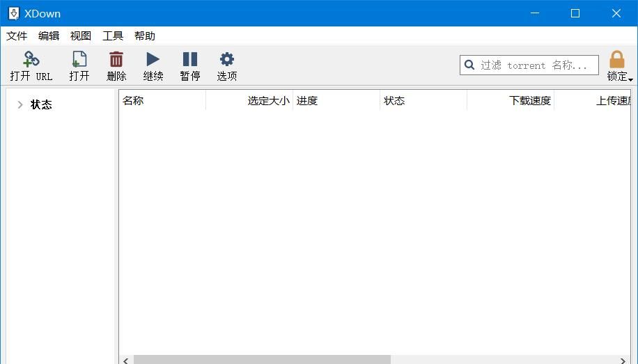Click the XDown app icon in title bar
638x364 pixels.
(x=13, y=13)
